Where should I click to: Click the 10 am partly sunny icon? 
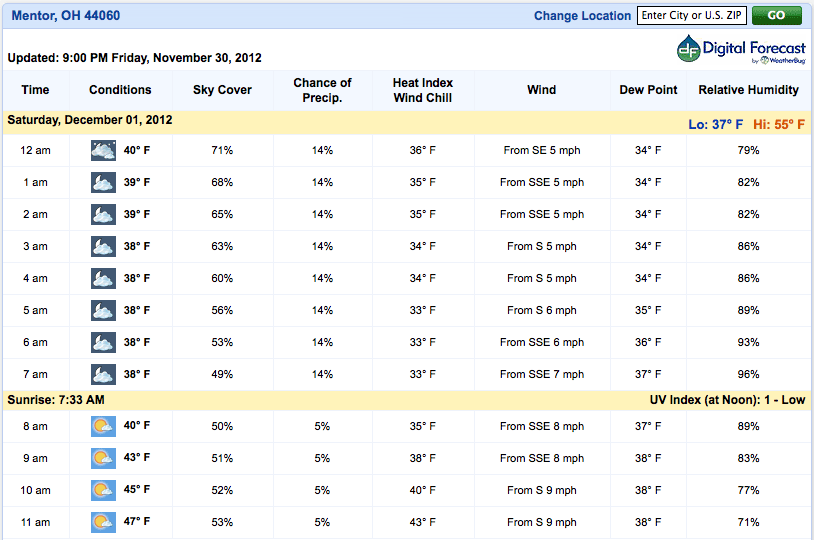point(103,491)
